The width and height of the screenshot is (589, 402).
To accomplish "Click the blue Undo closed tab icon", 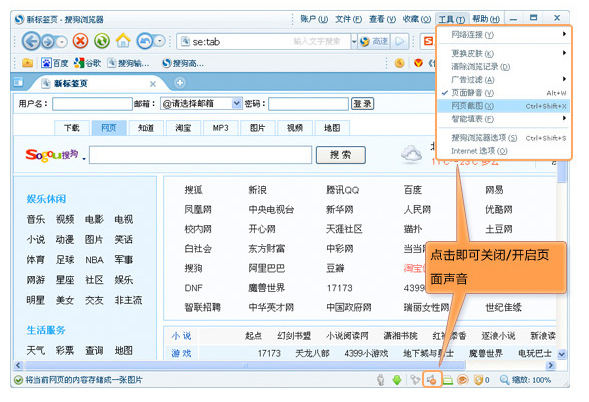I will pyautogui.click(x=145, y=41).
